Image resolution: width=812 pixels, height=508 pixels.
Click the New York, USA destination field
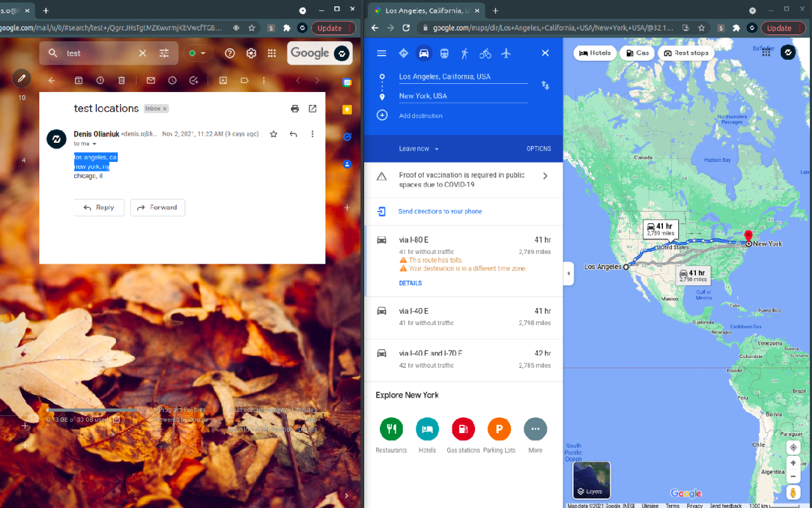[x=463, y=96]
